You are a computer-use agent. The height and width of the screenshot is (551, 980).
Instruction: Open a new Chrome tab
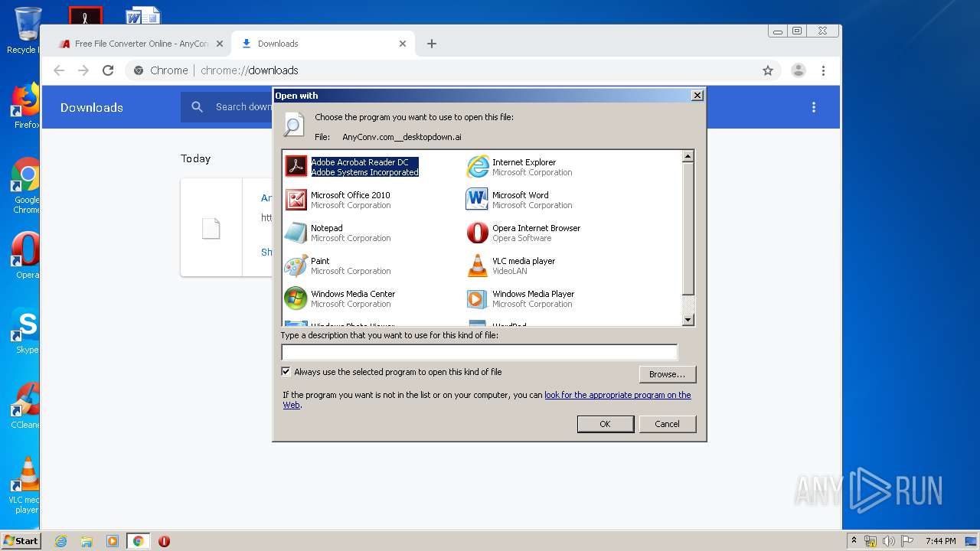point(432,44)
